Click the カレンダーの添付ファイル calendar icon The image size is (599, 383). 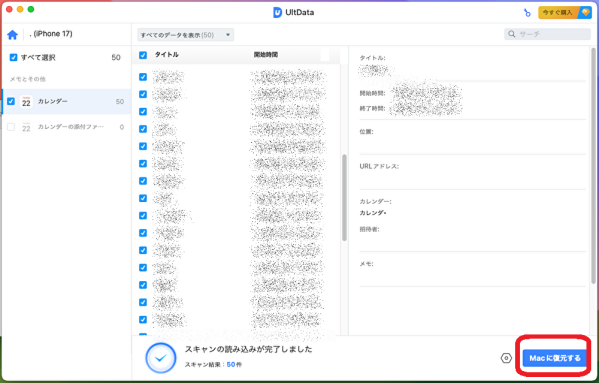(x=26, y=127)
